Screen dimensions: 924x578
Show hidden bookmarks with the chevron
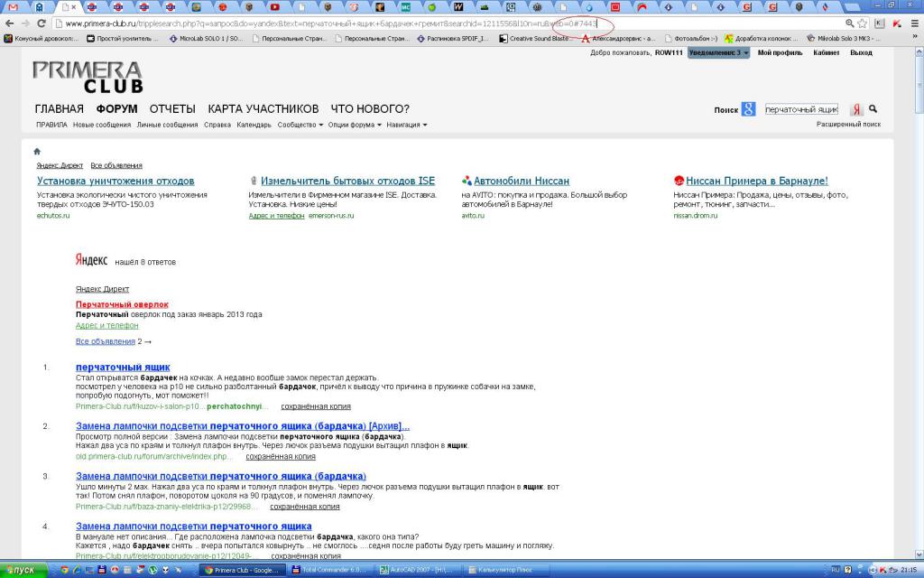point(917,37)
